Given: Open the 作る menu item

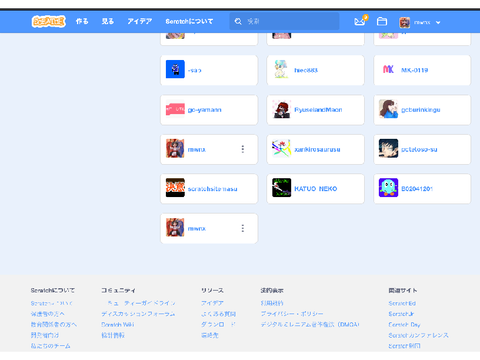Looking at the screenshot, I should (x=82, y=21).
